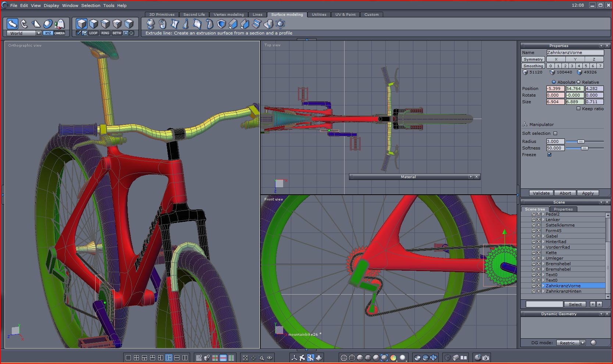Select the Relative radio button

tap(578, 82)
